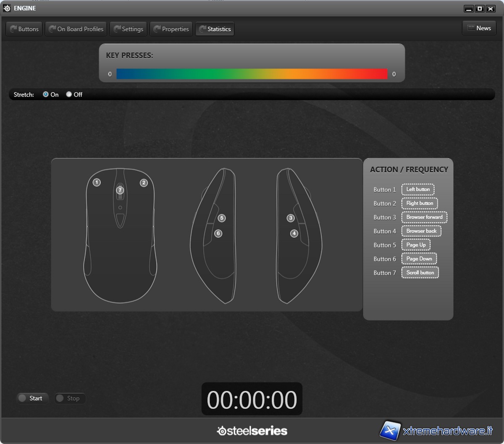
Task: Enable Stretch with the On radio button
Action: (46, 95)
